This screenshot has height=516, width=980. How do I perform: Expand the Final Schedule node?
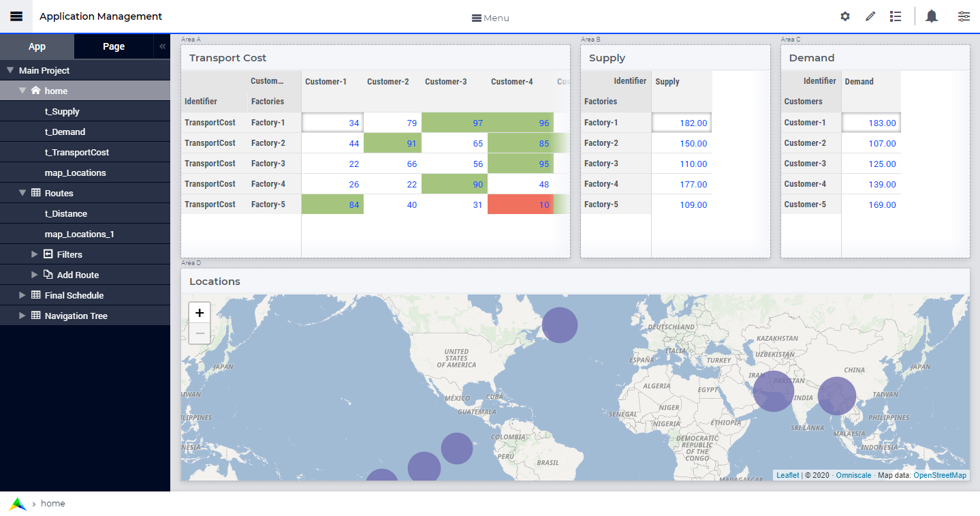tap(22, 295)
